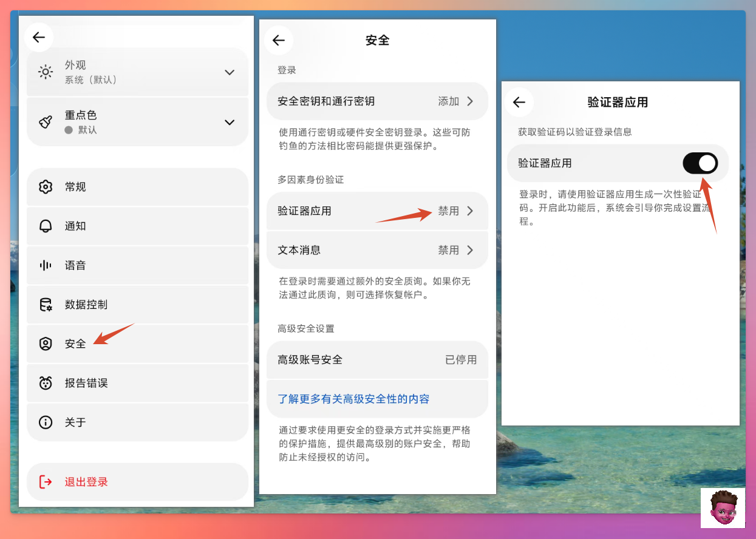
Task: Click the gray 默认 accent color dot
Action: point(69,130)
